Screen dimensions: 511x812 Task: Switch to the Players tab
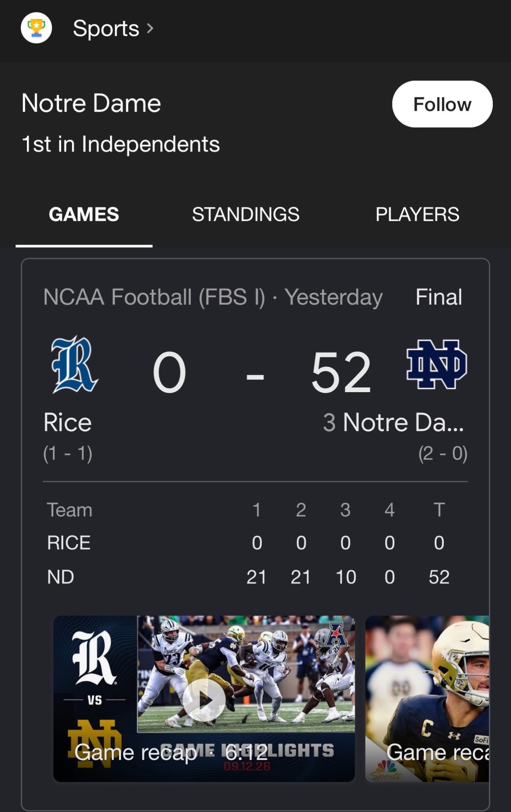coord(417,214)
